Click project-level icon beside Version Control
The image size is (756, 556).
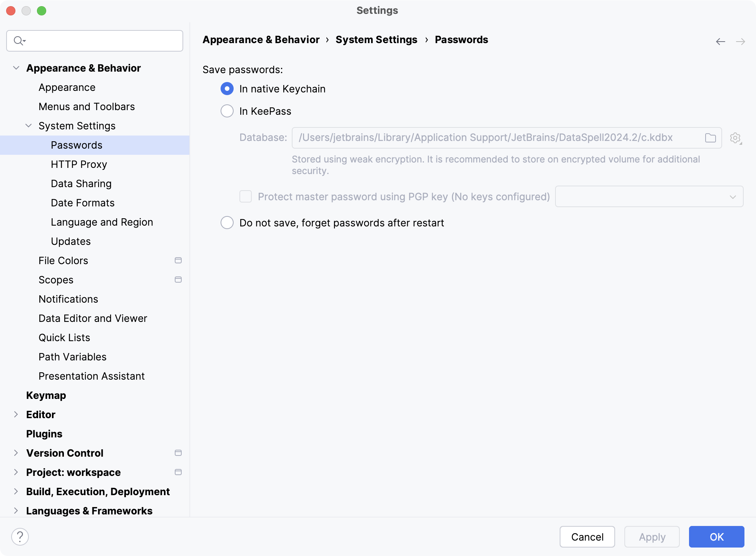point(178,453)
